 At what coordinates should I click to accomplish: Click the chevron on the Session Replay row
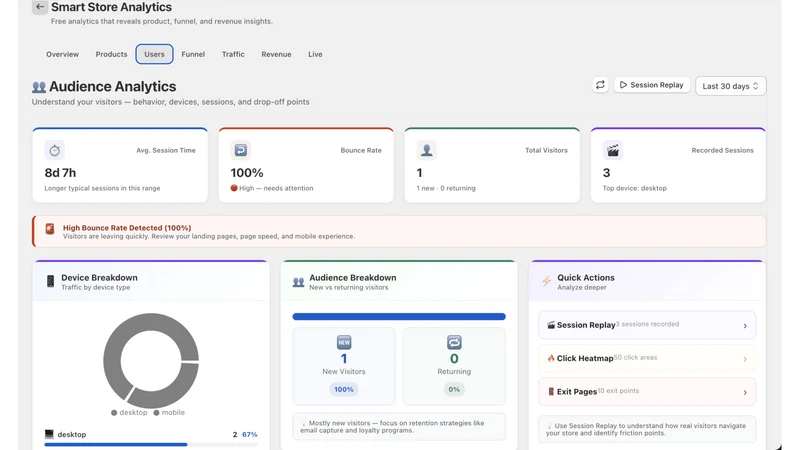pos(745,326)
